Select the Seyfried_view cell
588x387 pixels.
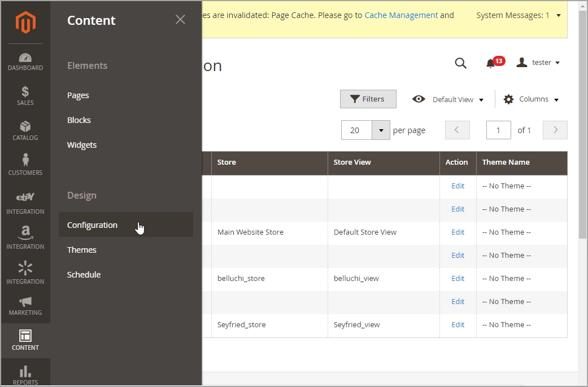tap(384, 325)
